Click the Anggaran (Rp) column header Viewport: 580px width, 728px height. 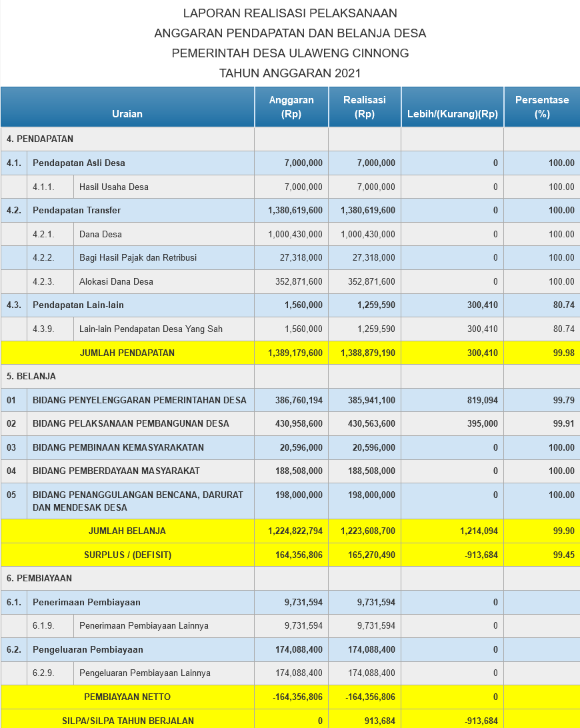point(291,107)
